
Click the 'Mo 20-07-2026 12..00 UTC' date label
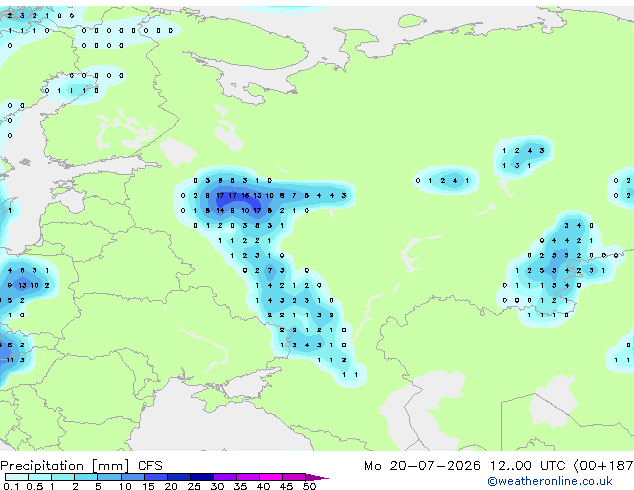pyautogui.click(x=465, y=466)
